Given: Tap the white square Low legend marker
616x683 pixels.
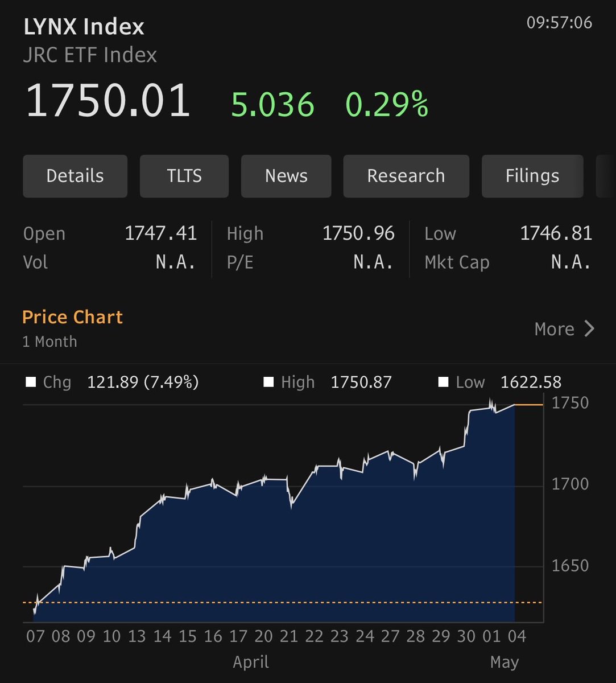Looking at the screenshot, I should click(x=443, y=382).
